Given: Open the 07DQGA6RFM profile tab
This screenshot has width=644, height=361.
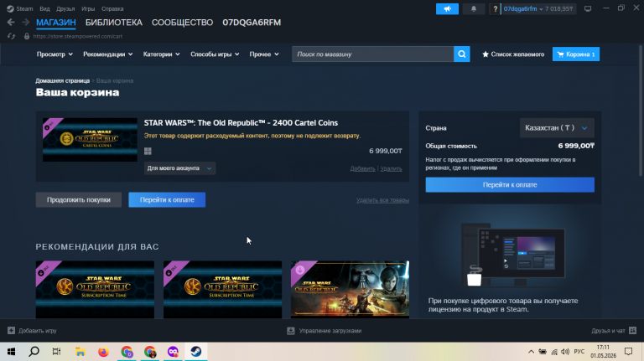Looking at the screenshot, I should point(252,23).
